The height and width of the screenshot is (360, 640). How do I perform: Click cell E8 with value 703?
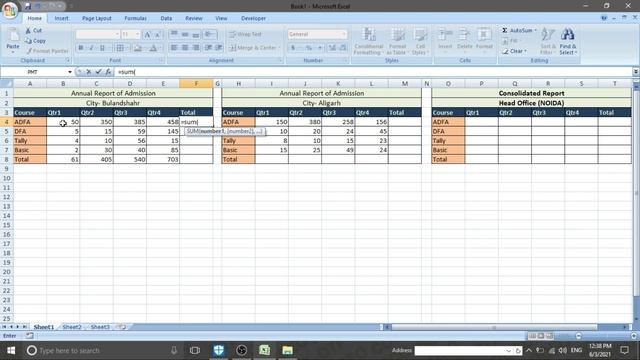tap(163, 159)
